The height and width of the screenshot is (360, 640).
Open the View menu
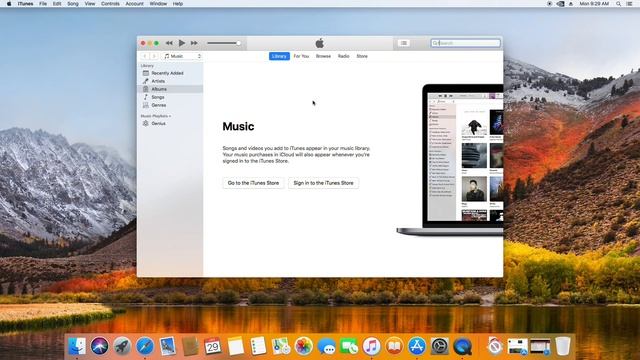pyautogui.click(x=90, y=4)
